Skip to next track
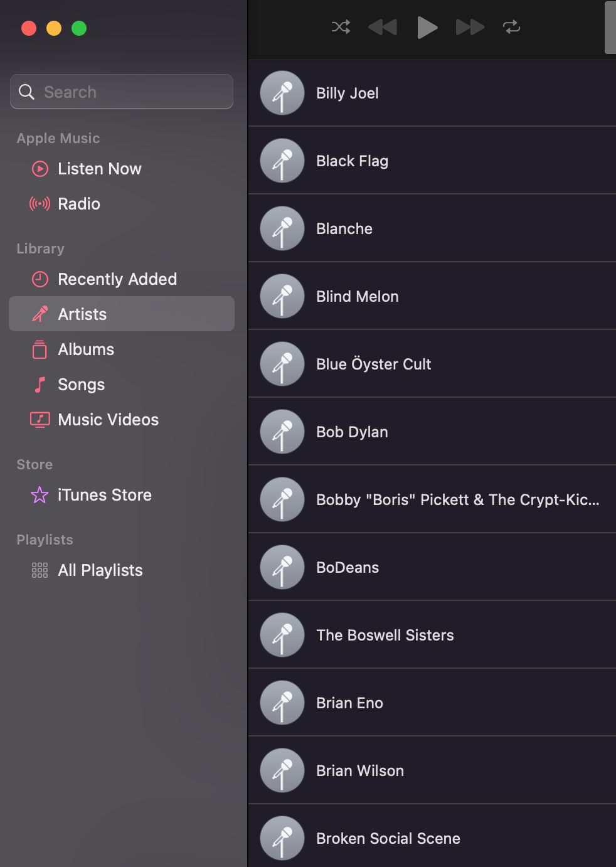The height and width of the screenshot is (867, 616). click(x=470, y=27)
